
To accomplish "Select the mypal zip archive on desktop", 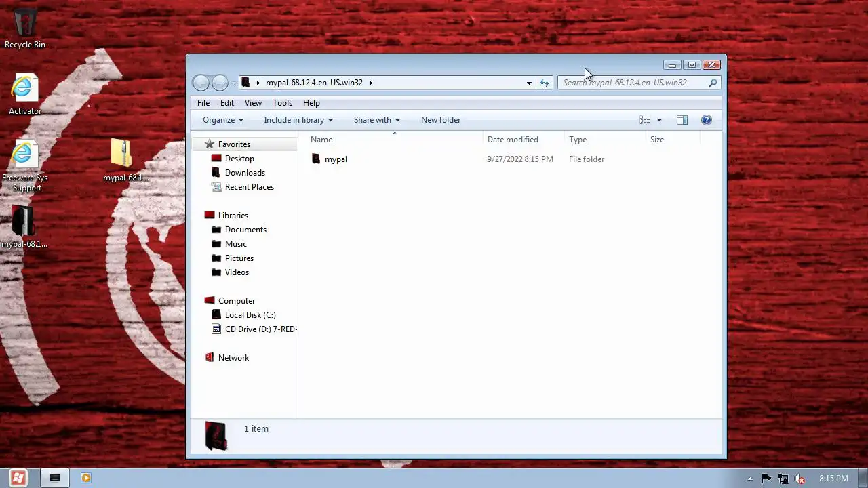I will point(125,160).
